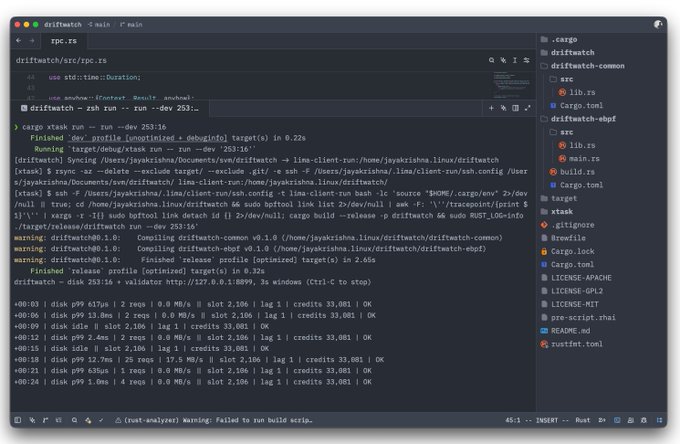Maximize terminal panel with zoom arrows icon
Image resolution: width=680 pixels, height=444 pixels.
(527, 108)
